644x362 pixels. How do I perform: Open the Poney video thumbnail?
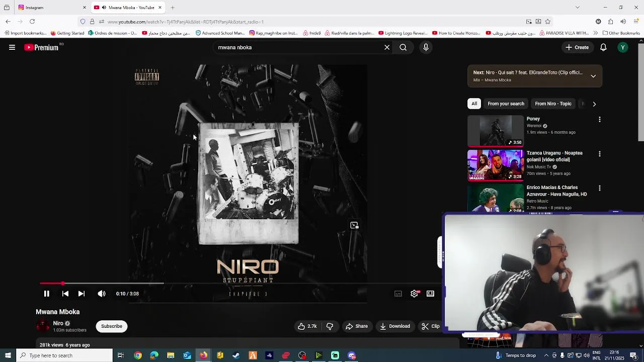[496, 131]
